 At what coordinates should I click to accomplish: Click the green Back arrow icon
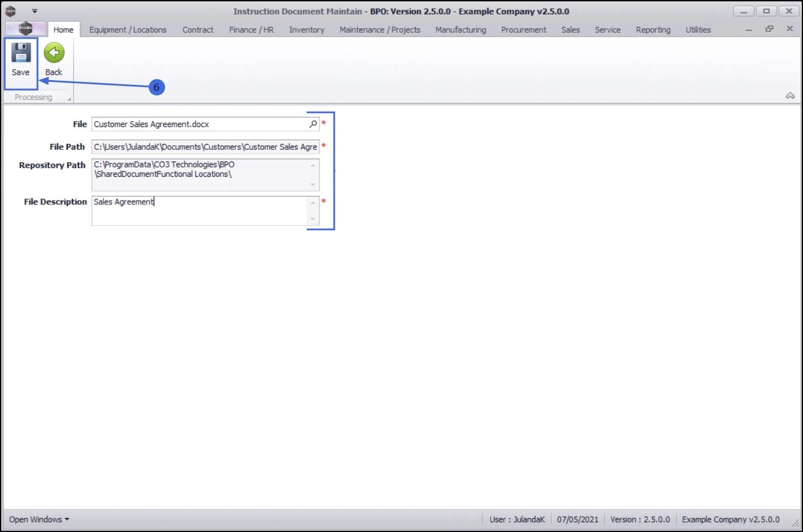tap(54, 53)
